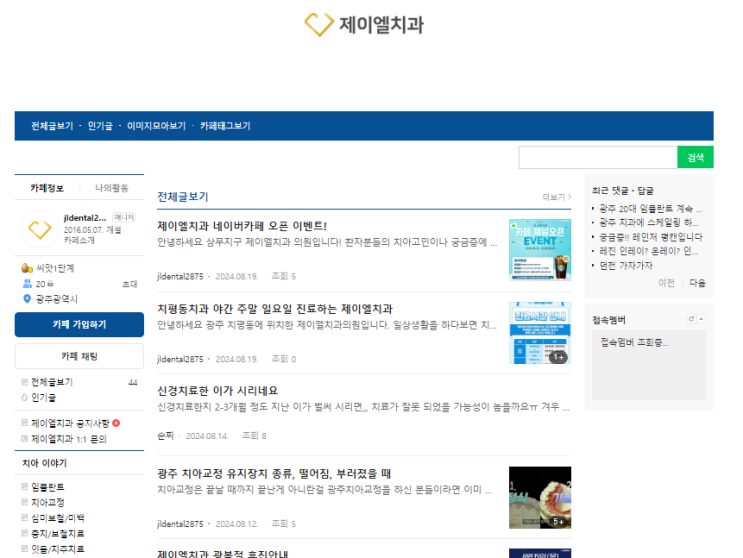Open the 충치/보철치료 board

tap(58, 534)
